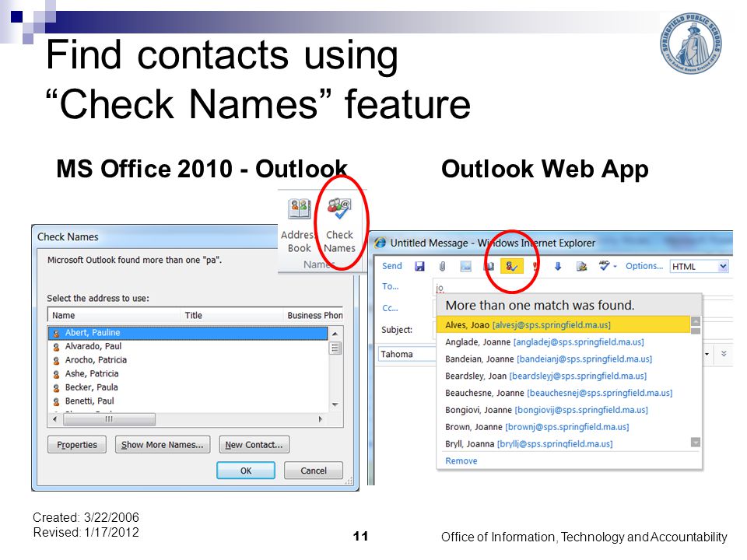Choose Anglade, Joanne from matches
The height and width of the screenshot is (560, 747).
pyautogui.click(x=563, y=342)
